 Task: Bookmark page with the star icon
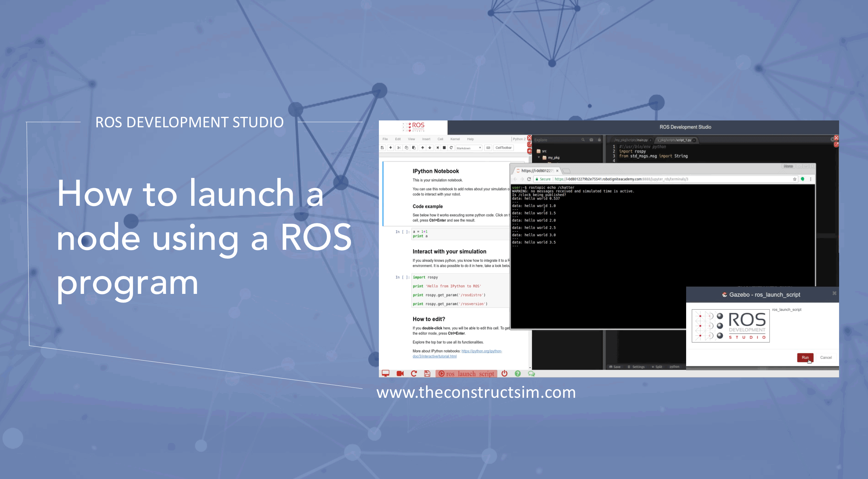tap(795, 179)
